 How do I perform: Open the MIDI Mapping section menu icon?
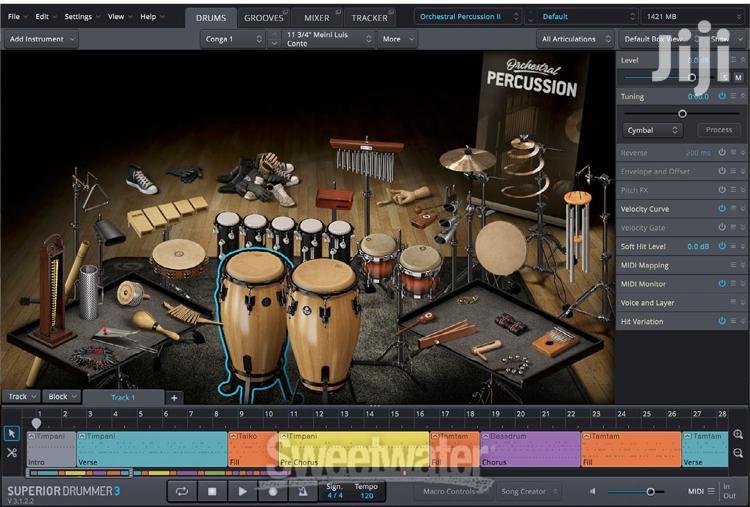733,265
